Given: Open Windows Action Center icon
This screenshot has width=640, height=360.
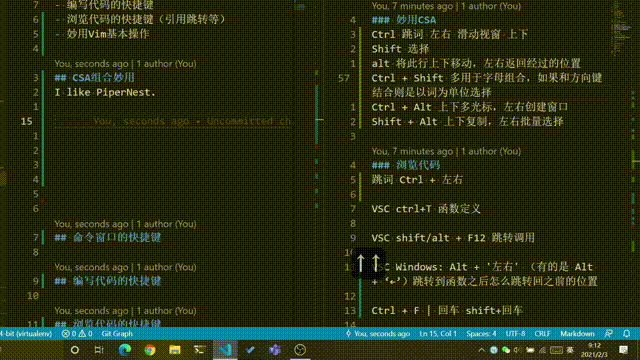Looking at the screenshot, I should tap(623, 350).
